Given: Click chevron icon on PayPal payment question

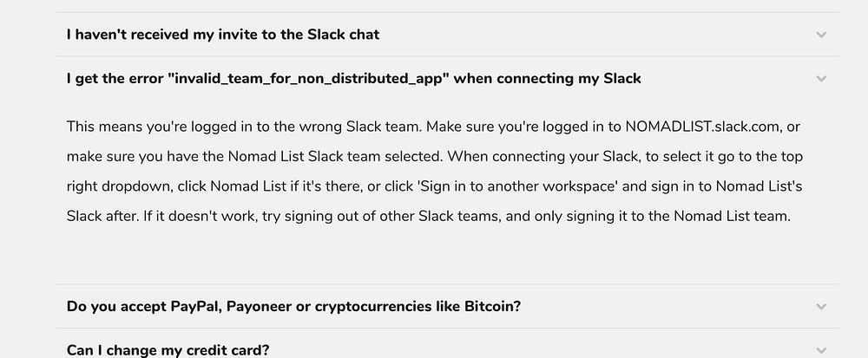Looking at the screenshot, I should 821,307.
